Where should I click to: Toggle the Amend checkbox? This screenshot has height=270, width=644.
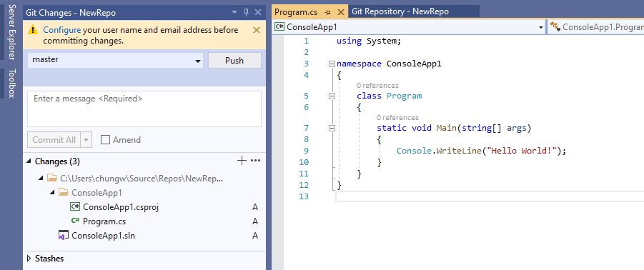point(106,140)
